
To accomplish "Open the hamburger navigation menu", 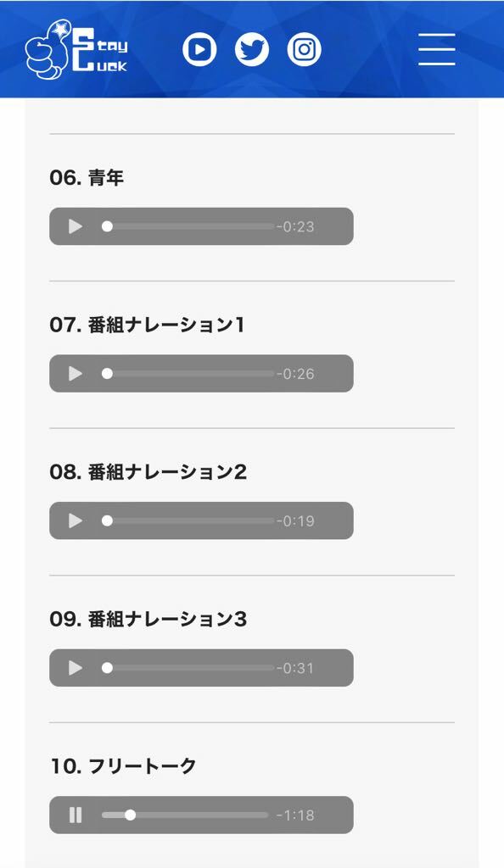I will coord(436,49).
